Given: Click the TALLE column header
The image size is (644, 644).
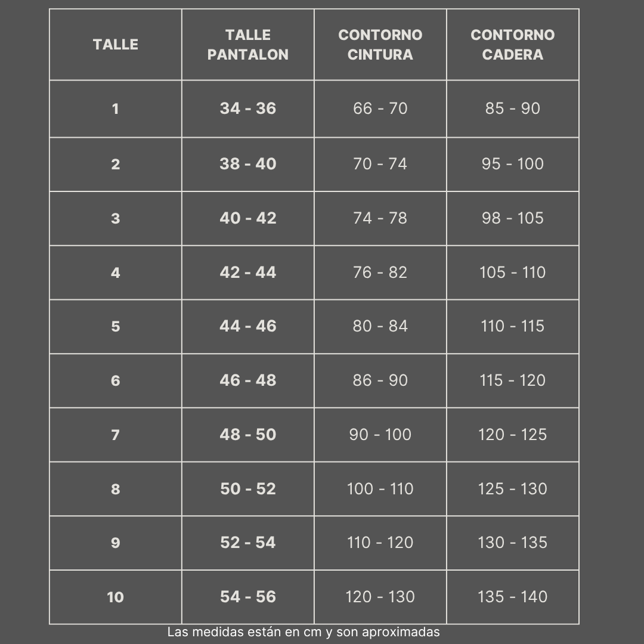Looking at the screenshot, I should (x=116, y=45).
